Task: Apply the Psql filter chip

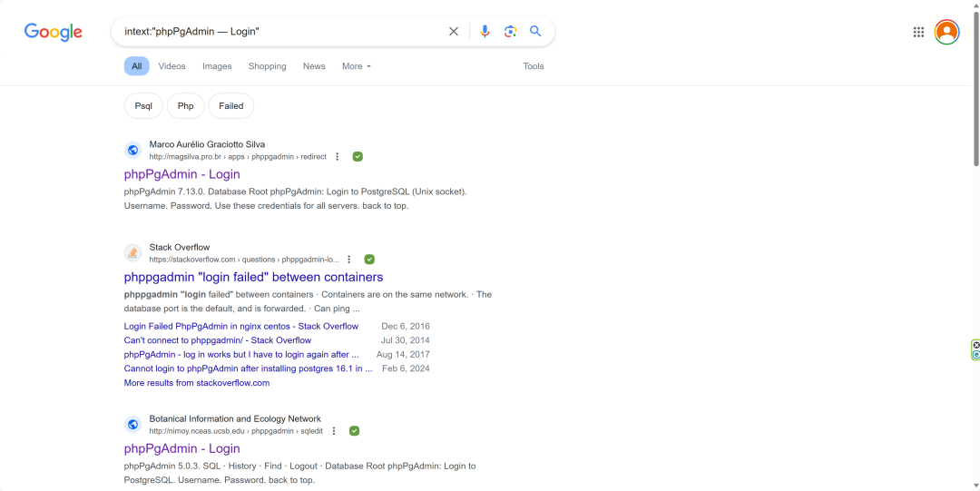Action: pos(143,105)
